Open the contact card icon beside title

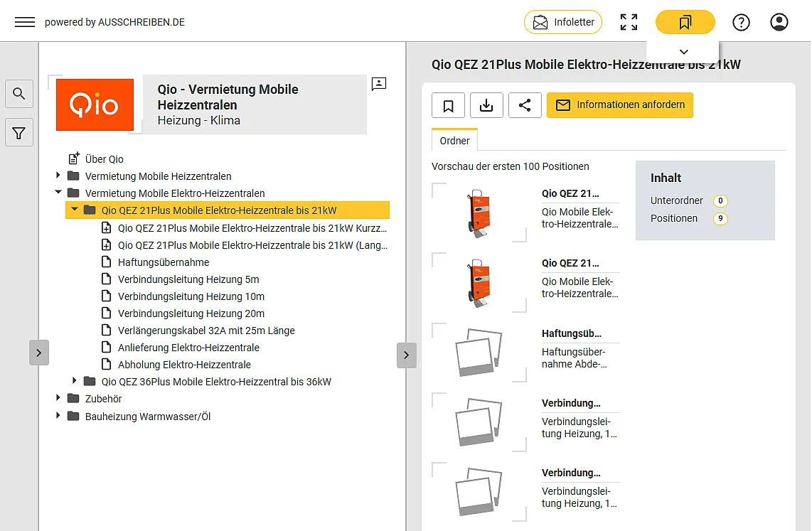(x=379, y=84)
